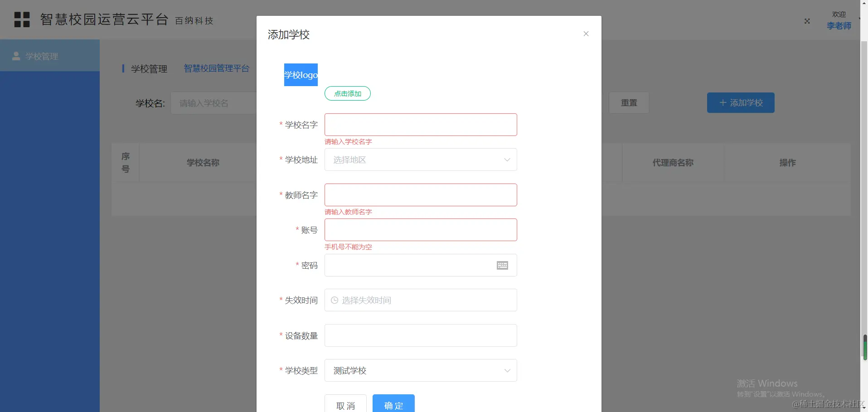
Task: Click the 请输入教师名字 error message
Action: click(348, 212)
